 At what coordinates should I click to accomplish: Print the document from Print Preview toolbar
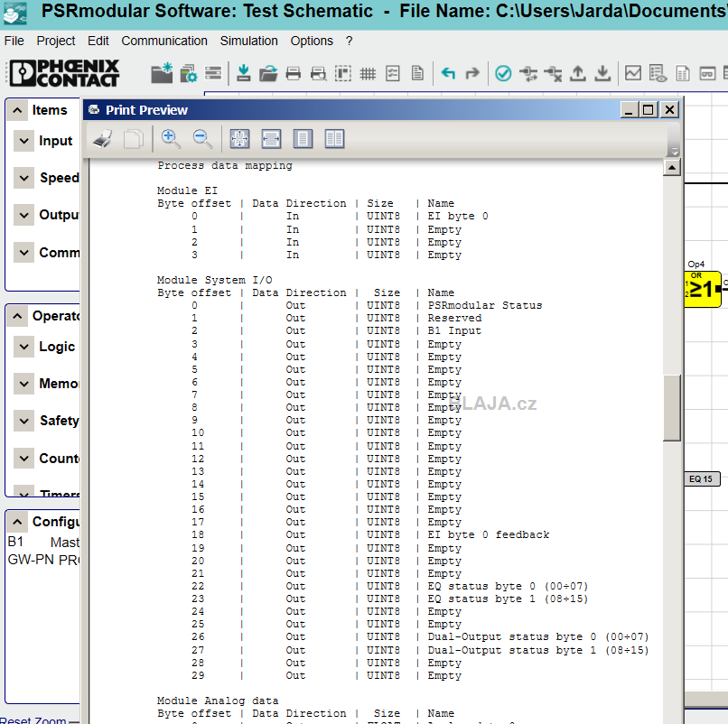coord(103,139)
